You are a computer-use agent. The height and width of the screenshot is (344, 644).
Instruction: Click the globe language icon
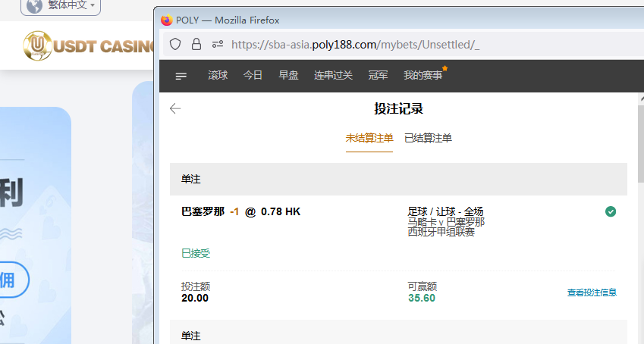pos(34,5)
